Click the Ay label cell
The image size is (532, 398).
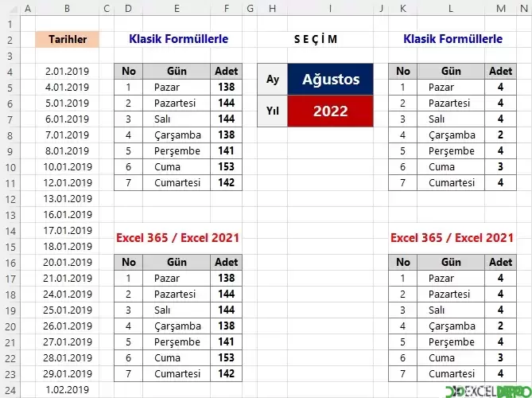click(273, 79)
